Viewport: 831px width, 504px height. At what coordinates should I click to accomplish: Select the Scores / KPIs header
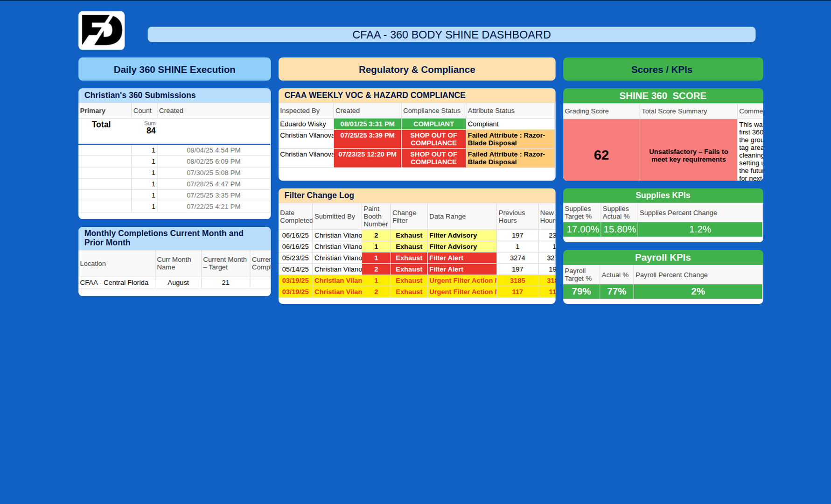coord(663,70)
